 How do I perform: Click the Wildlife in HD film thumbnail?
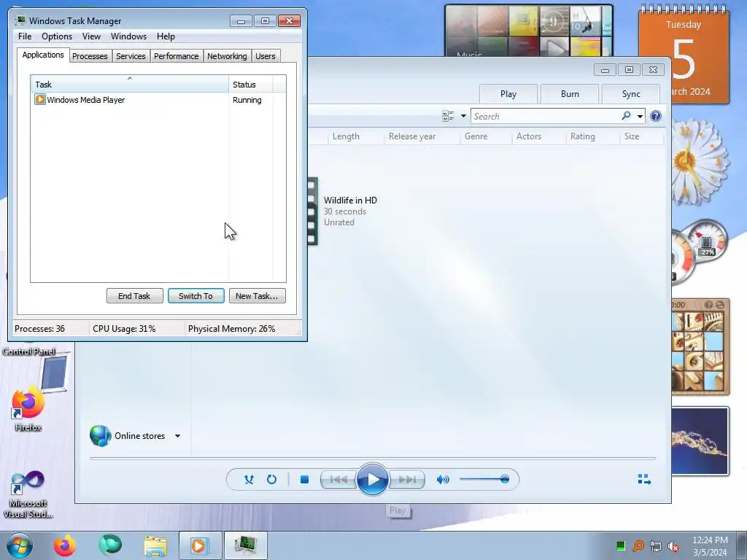click(312, 211)
